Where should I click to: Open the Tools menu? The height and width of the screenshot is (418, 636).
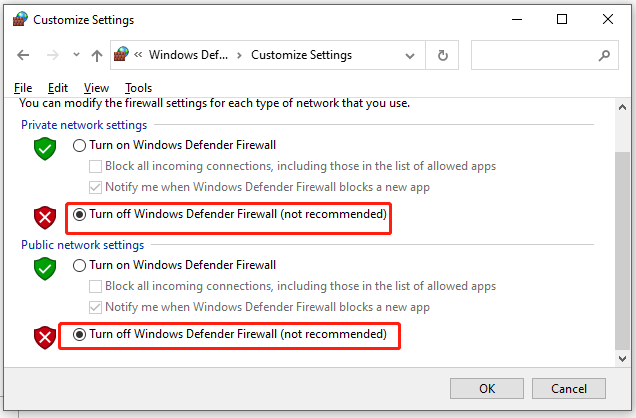(138, 88)
